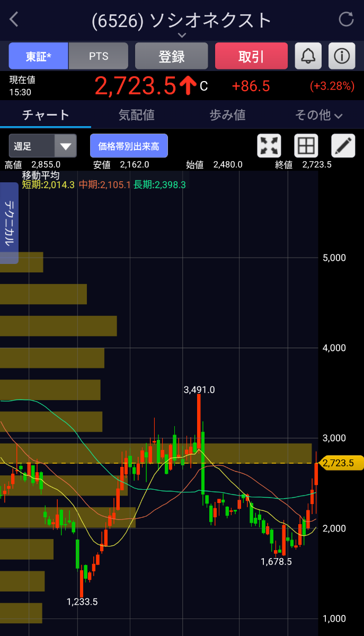
Task: Expand the chevron under the stock title
Action: [x=182, y=35]
